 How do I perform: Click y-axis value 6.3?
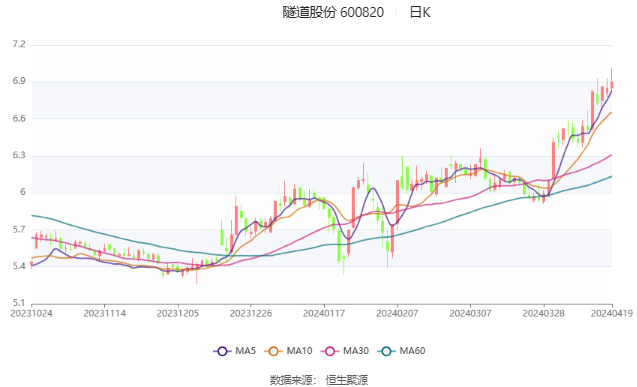point(19,156)
